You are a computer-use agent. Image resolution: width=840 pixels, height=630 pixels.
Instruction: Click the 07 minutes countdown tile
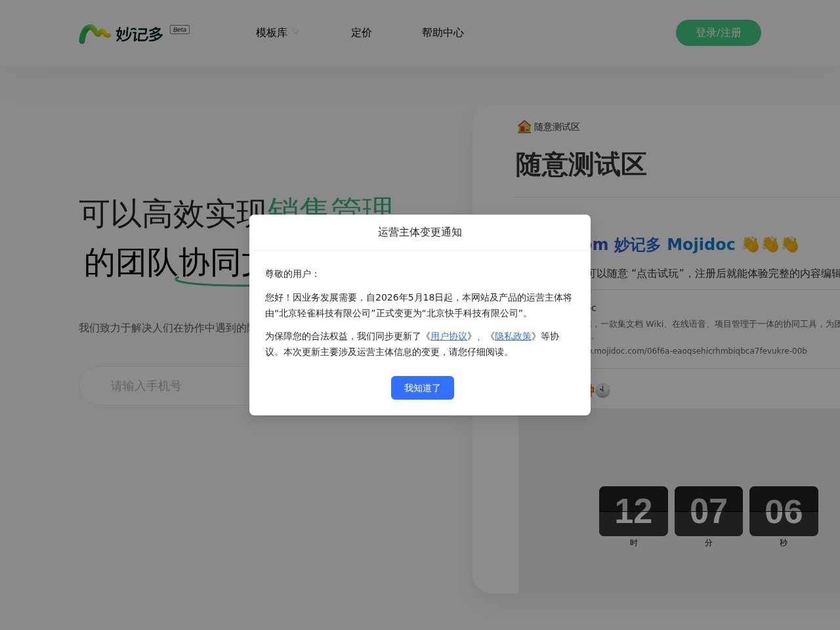tap(709, 511)
